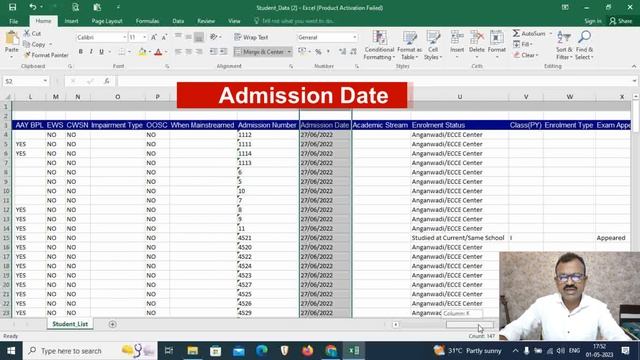This screenshot has width=640, height=360.
Task: Copy the selected cells
Action: 34,44
